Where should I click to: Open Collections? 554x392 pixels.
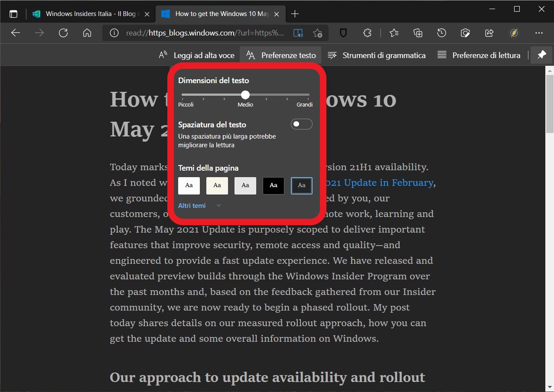point(418,33)
